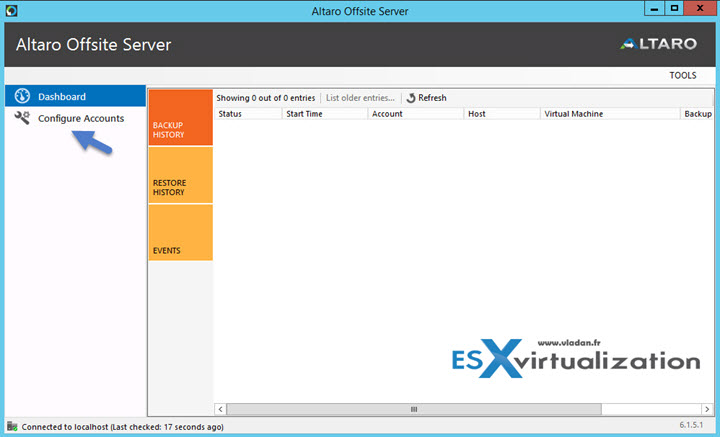
Task: Click the horizontal scrollbar right arrow
Action: pos(707,409)
